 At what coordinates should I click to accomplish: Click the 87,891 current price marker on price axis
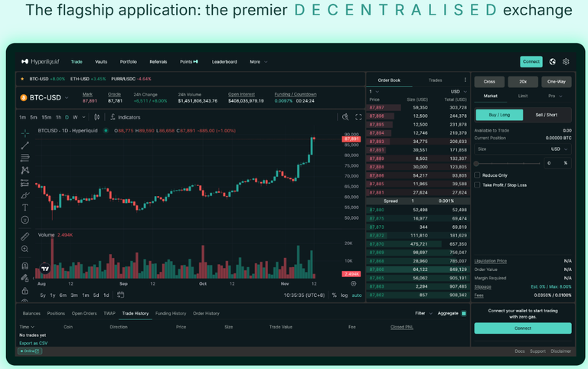tap(351, 139)
